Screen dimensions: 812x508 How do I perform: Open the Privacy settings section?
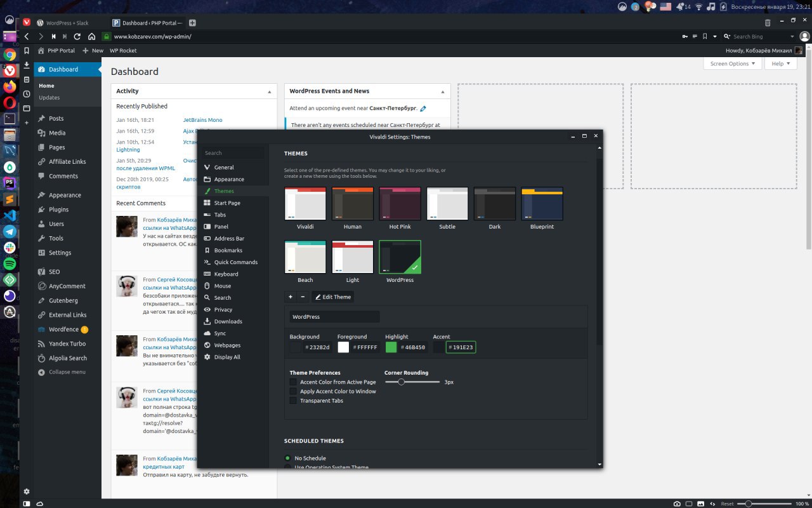pyautogui.click(x=223, y=309)
